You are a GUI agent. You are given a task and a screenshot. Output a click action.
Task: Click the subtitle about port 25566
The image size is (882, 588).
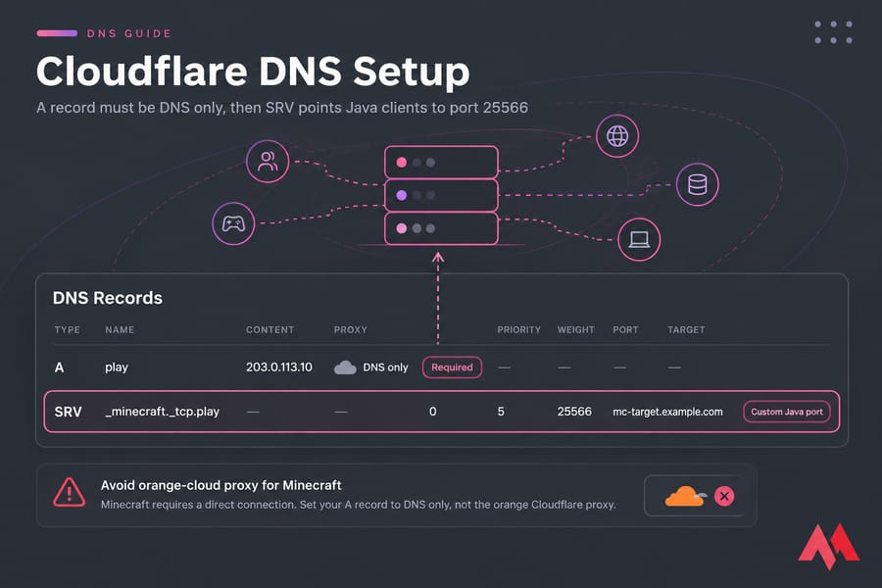282,108
